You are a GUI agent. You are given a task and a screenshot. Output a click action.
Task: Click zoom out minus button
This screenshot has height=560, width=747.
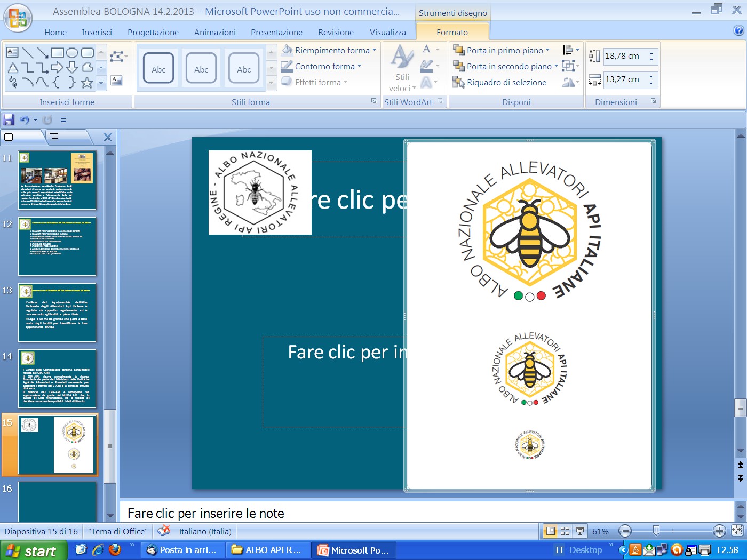click(x=625, y=531)
